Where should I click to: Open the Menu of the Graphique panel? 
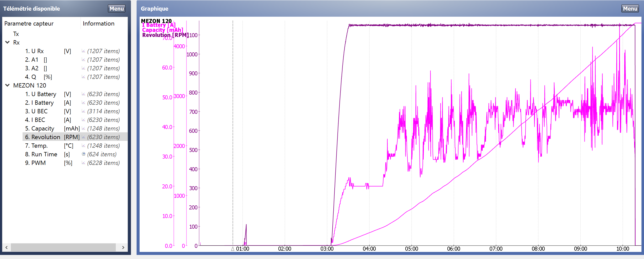[x=630, y=9]
